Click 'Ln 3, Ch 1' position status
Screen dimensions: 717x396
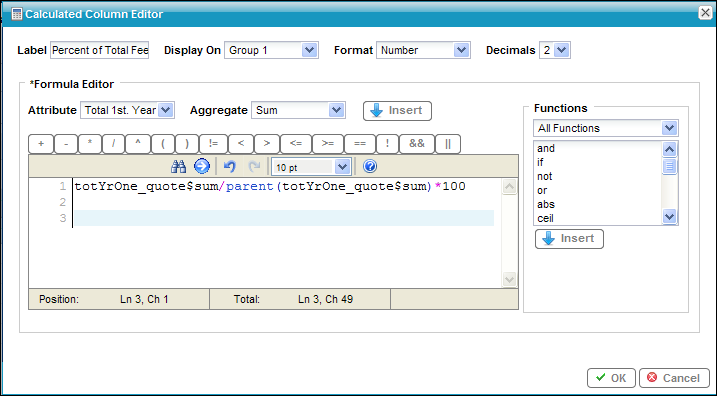(144, 300)
